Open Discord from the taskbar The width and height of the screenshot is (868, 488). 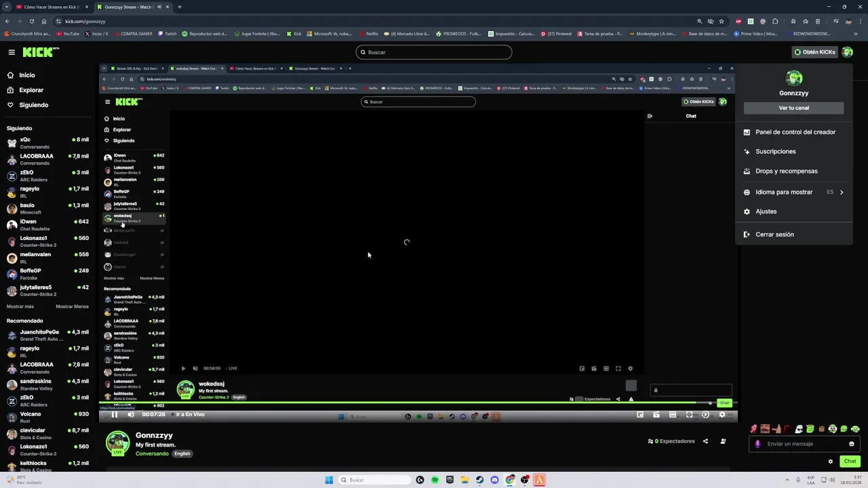pos(494,480)
